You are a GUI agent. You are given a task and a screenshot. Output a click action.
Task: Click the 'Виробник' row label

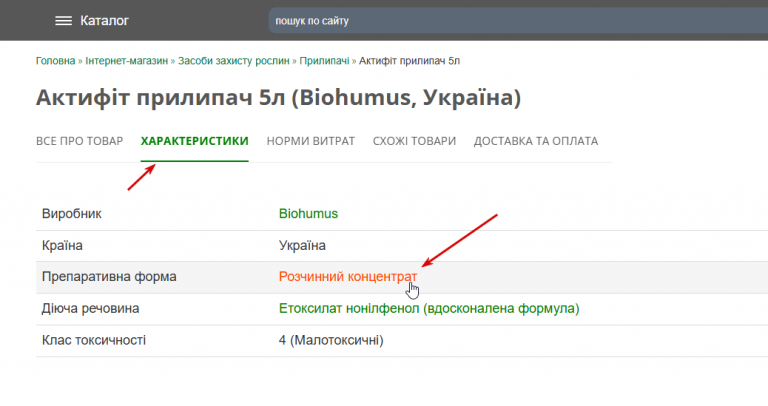pyautogui.click(x=72, y=214)
